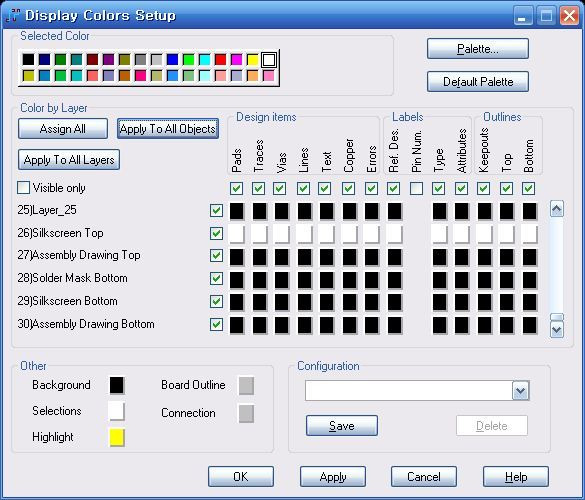Viewport: 585px width, 500px height.
Task: Uncheck visibility for 27)Assembly Drawing Top
Action: click(x=216, y=256)
